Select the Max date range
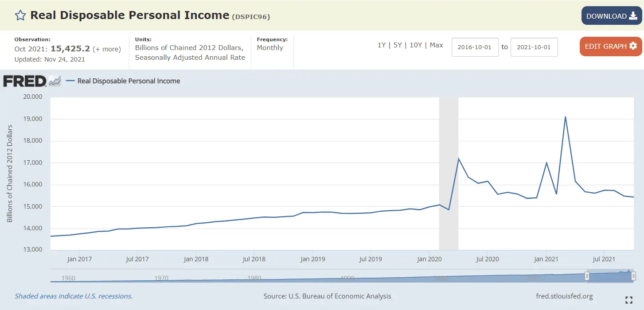The image size is (644, 310). click(437, 45)
